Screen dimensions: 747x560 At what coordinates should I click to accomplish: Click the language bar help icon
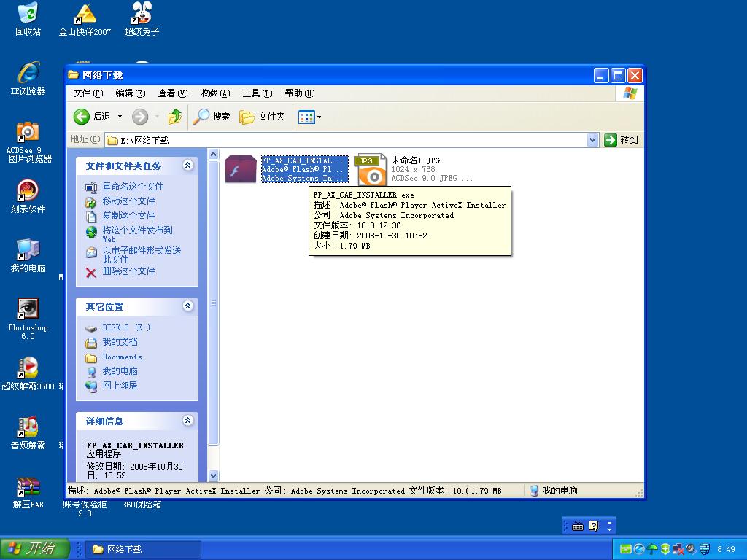tap(593, 526)
